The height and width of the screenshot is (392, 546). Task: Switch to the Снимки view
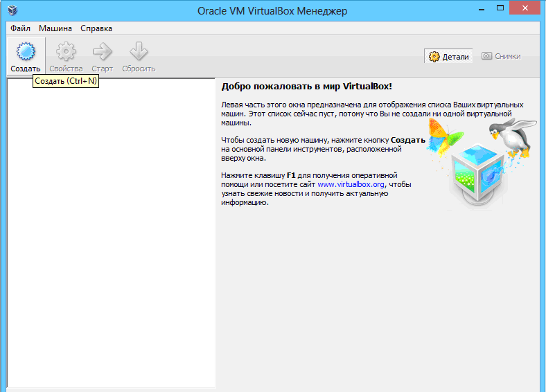click(501, 56)
